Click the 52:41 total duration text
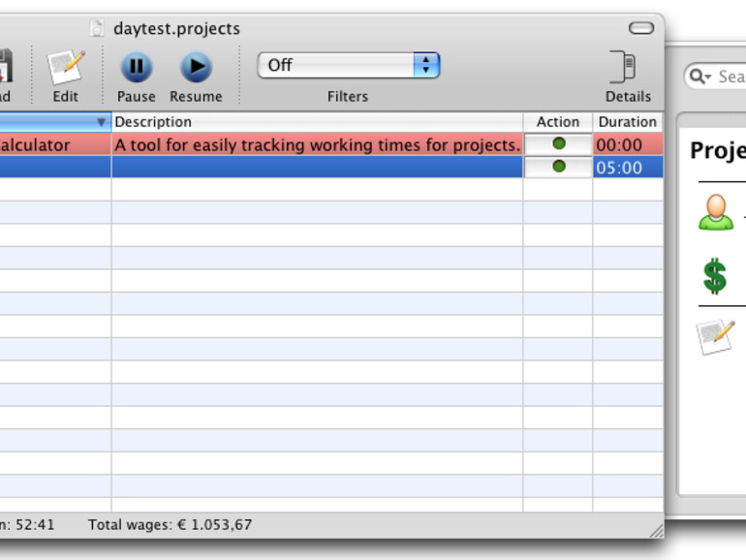Screen dimensions: 746x560 [35, 525]
